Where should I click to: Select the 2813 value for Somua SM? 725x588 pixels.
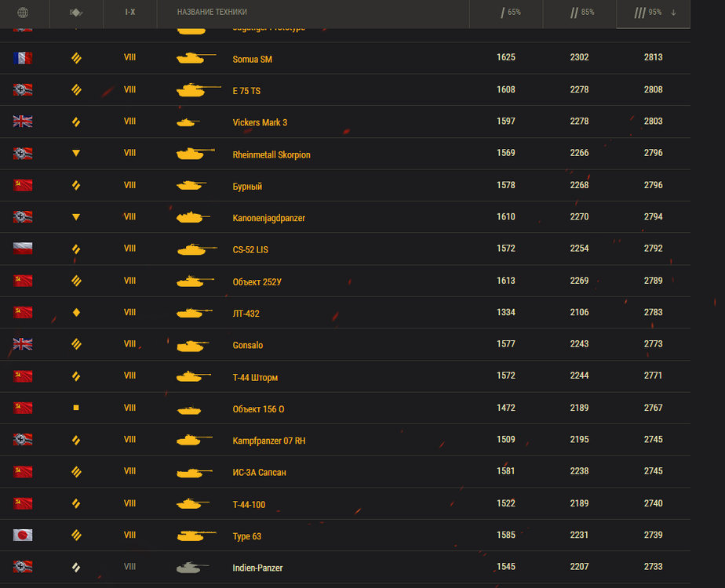click(x=653, y=57)
